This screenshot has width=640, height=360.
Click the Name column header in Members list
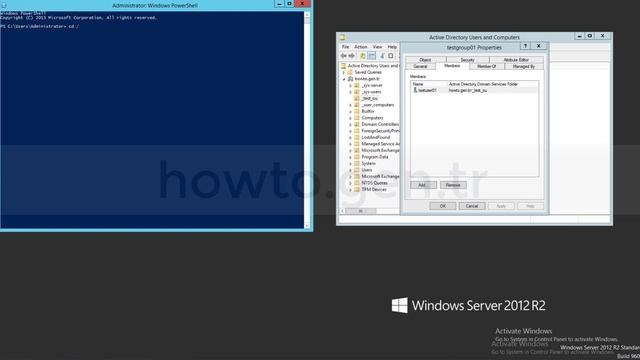coord(429,84)
